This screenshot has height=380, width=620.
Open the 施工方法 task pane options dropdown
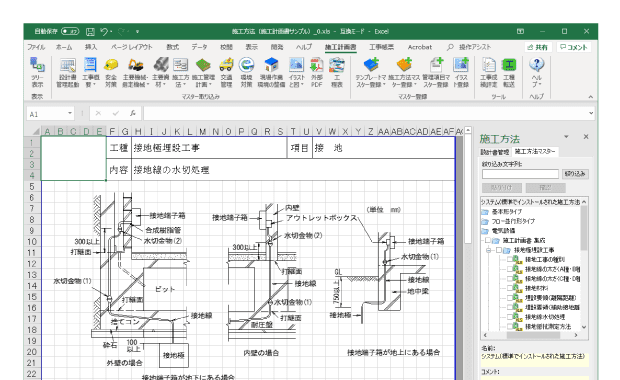click(566, 137)
